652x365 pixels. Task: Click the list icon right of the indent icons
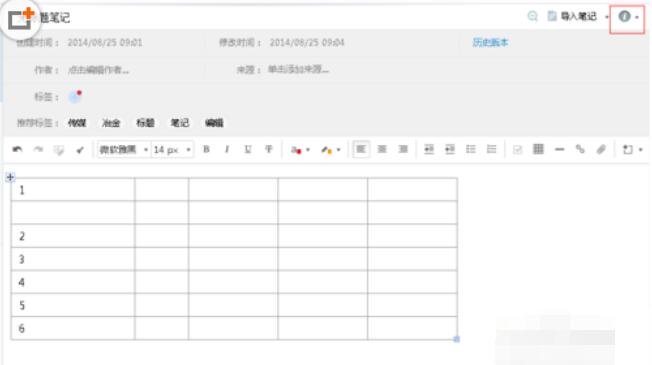tap(471, 149)
